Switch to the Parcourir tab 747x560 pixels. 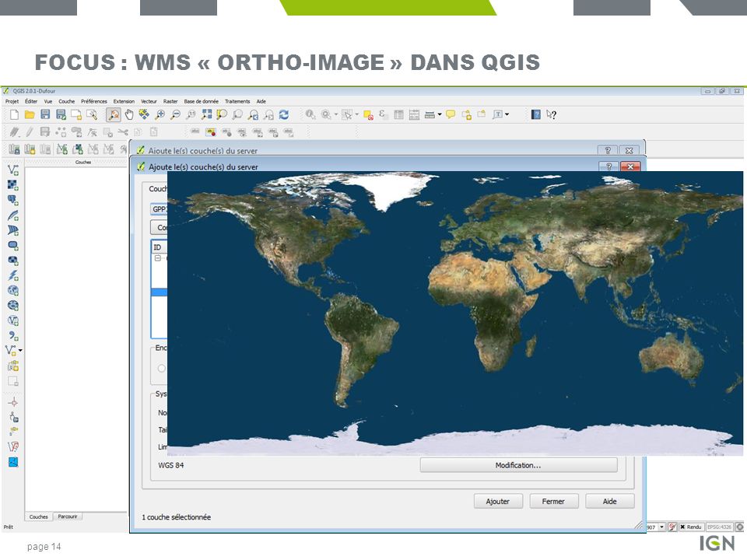pyautogui.click(x=68, y=516)
